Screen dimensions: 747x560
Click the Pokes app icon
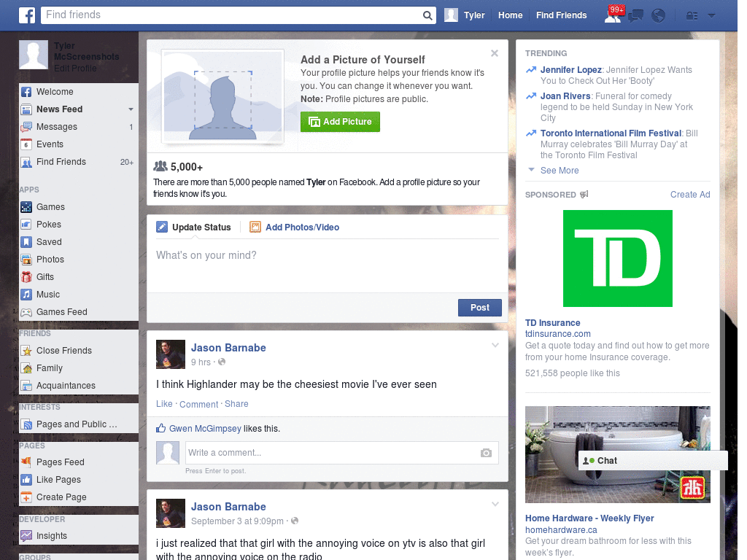(x=26, y=225)
